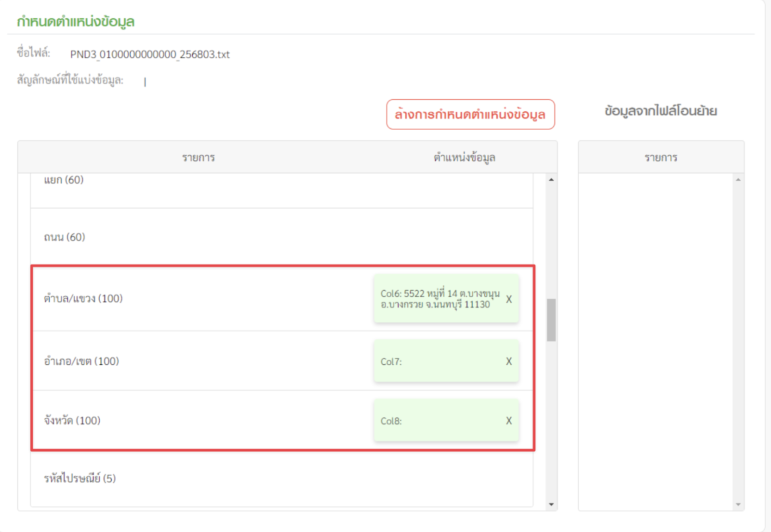Select the Col6 address data chip
771x532 pixels.
coord(439,299)
